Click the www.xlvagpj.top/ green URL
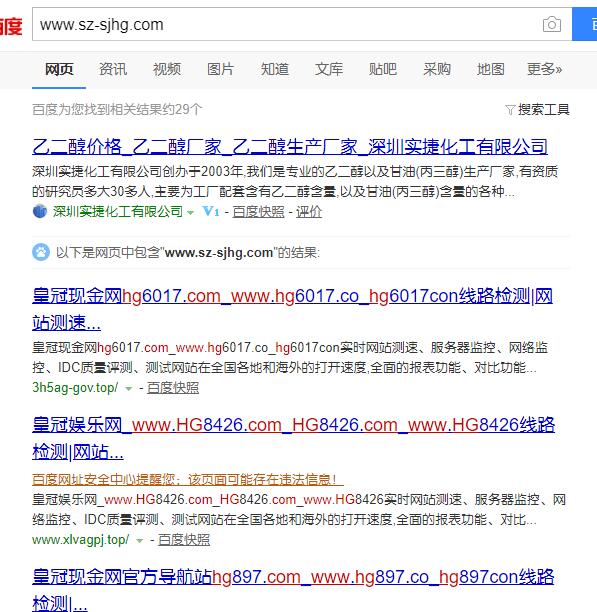This screenshot has width=597, height=612. pyautogui.click(x=81, y=540)
